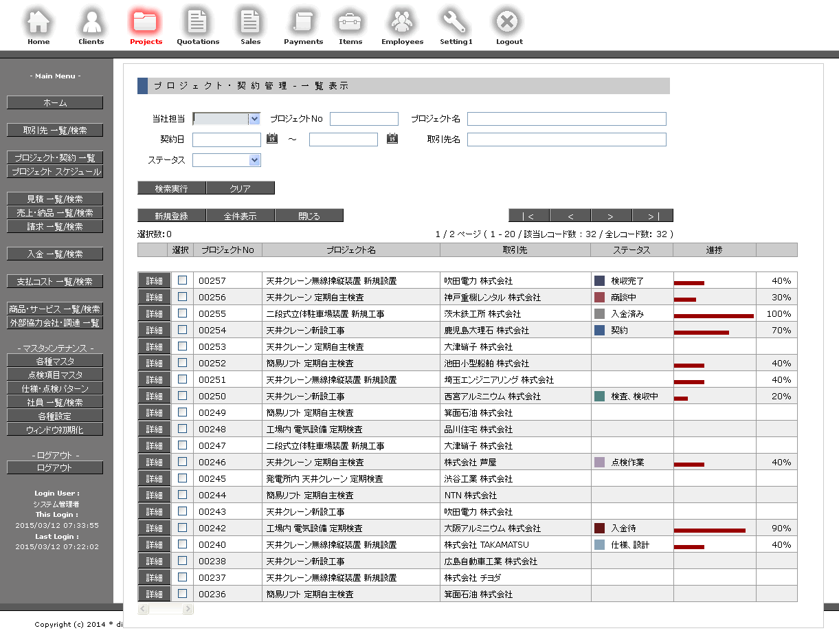Check the box for project 00242
Image resolution: width=839 pixels, height=644 pixels.
point(182,528)
